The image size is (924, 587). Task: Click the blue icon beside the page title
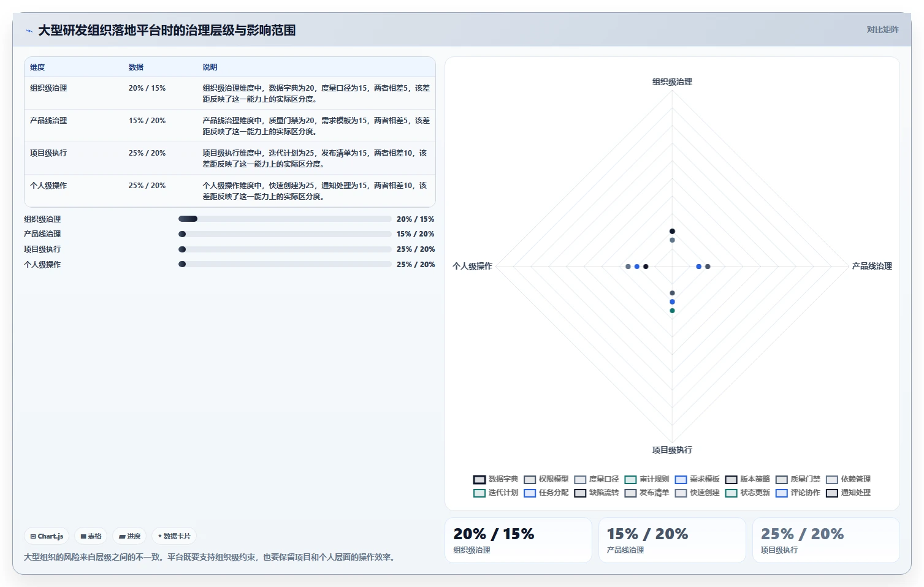(29, 31)
